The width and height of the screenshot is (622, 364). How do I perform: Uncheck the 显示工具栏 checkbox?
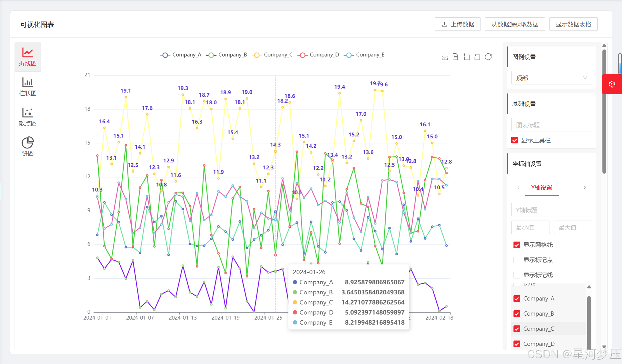(515, 140)
